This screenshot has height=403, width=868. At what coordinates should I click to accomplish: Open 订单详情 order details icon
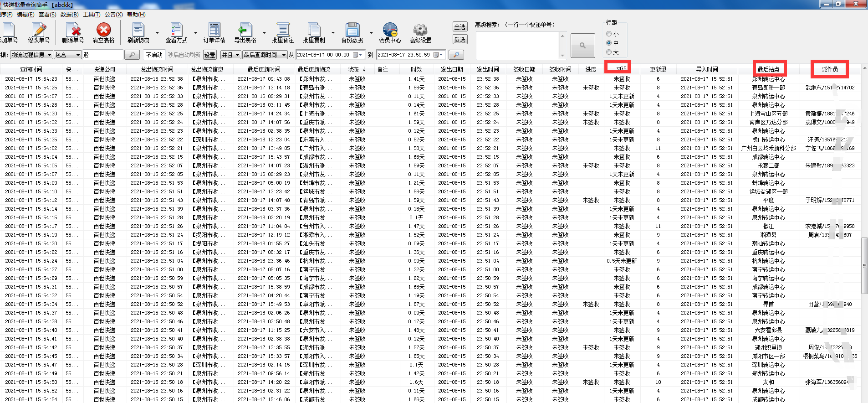click(x=214, y=30)
